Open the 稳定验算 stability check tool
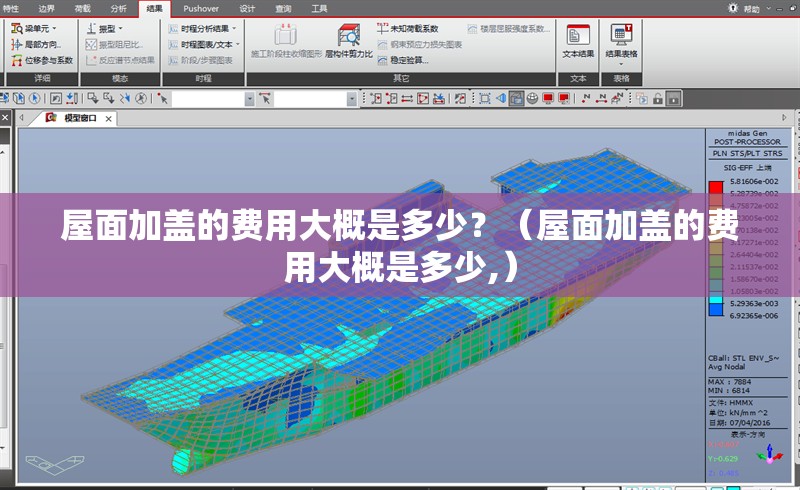Image resolution: width=800 pixels, height=490 pixels. coord(403,60)
